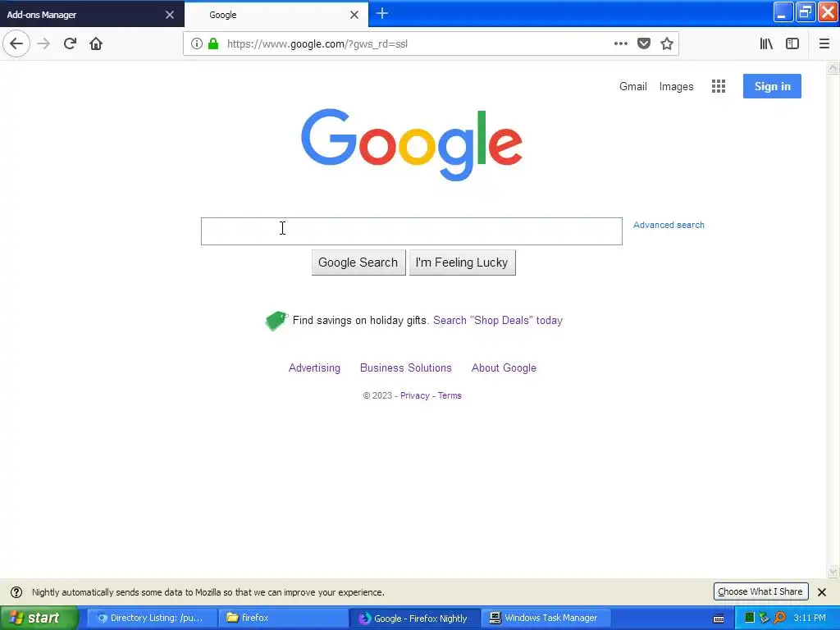The height and width of the screenshot is (630, 840).
Task: Open the Gmail link
Action: point(632,86)
